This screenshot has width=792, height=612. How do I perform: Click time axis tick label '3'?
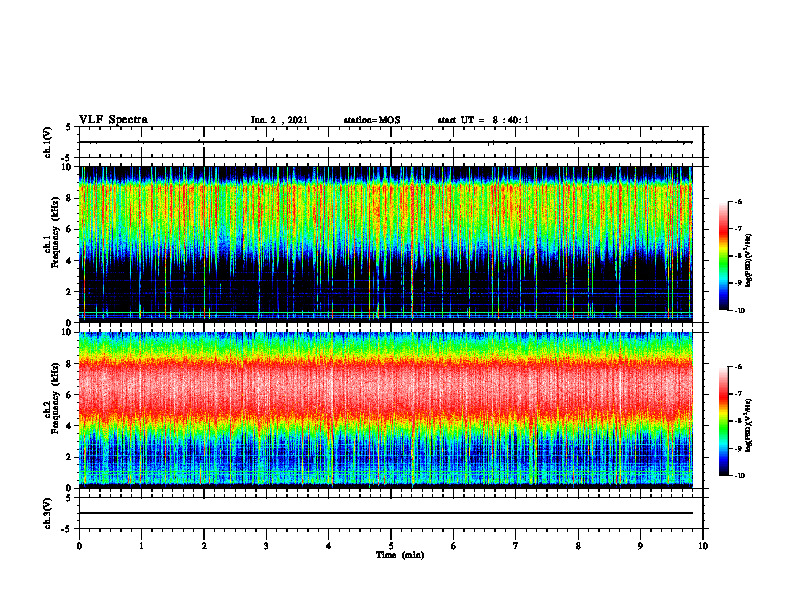click(x=266, y=546)
